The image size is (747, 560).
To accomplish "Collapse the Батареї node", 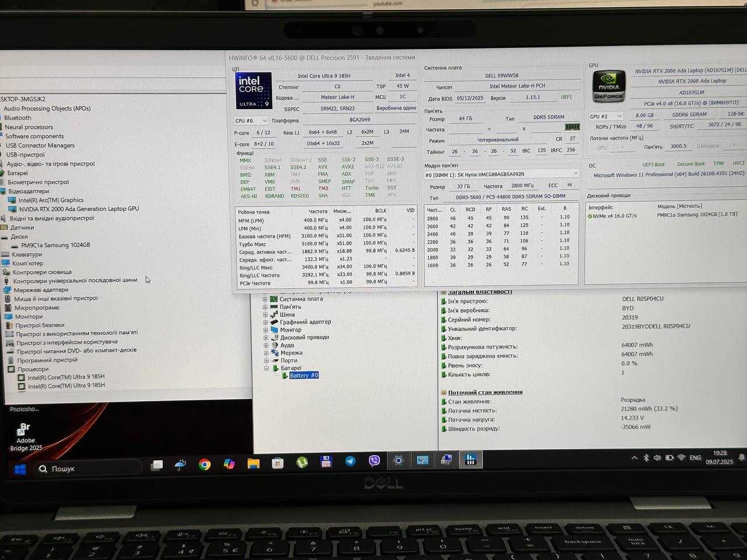I will (x=266, y=368).
